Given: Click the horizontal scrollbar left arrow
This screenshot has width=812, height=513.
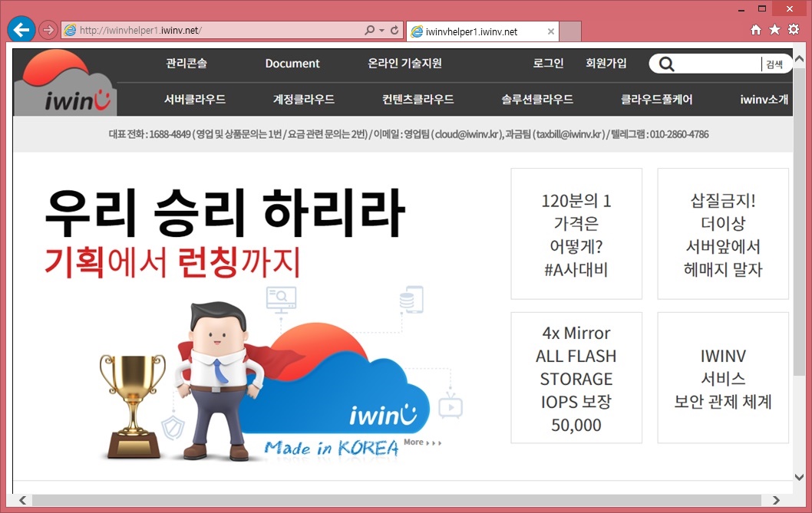Looking at the screenshot, I should [23, 500].
